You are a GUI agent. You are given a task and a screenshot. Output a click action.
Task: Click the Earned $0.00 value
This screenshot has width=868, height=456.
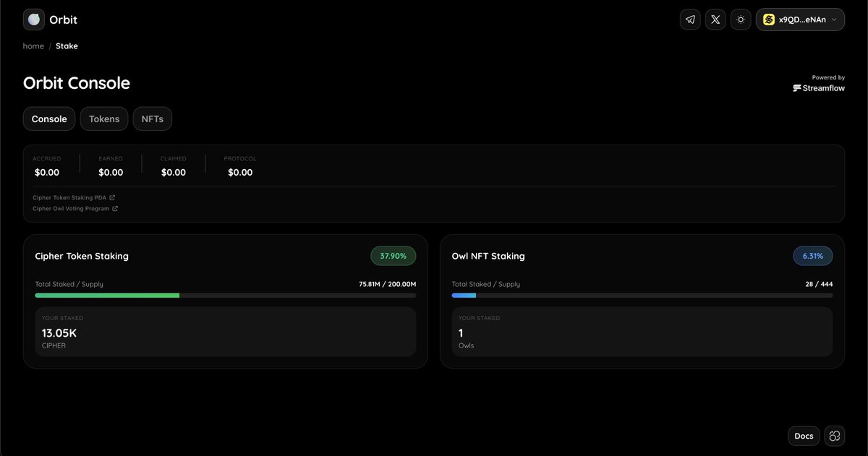(111, 173)
